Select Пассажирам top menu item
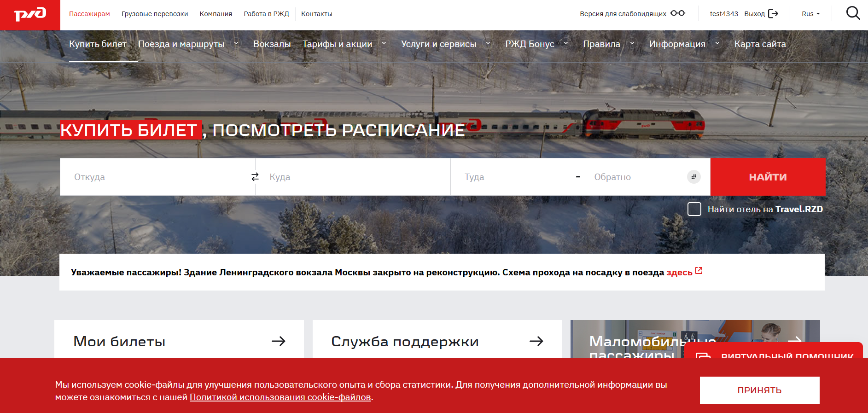The width and height of the screenshot is (868, 413). coord(89,14)
